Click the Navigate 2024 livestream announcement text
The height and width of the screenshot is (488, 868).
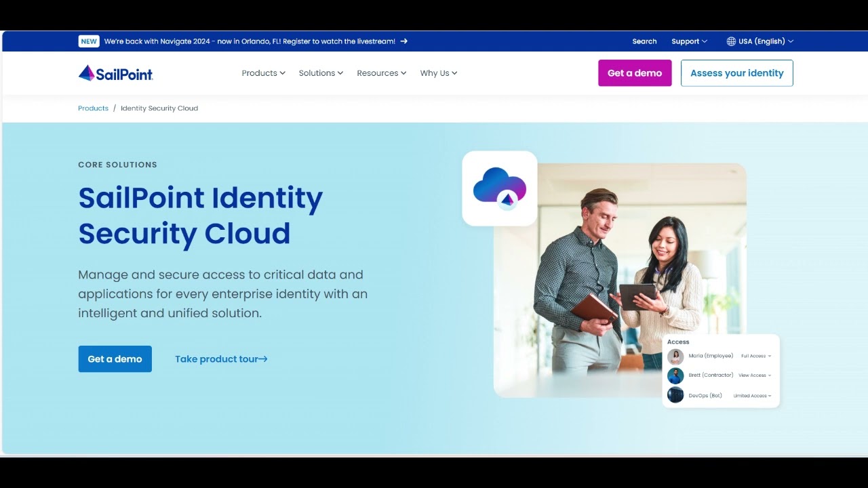pos(250,41)
